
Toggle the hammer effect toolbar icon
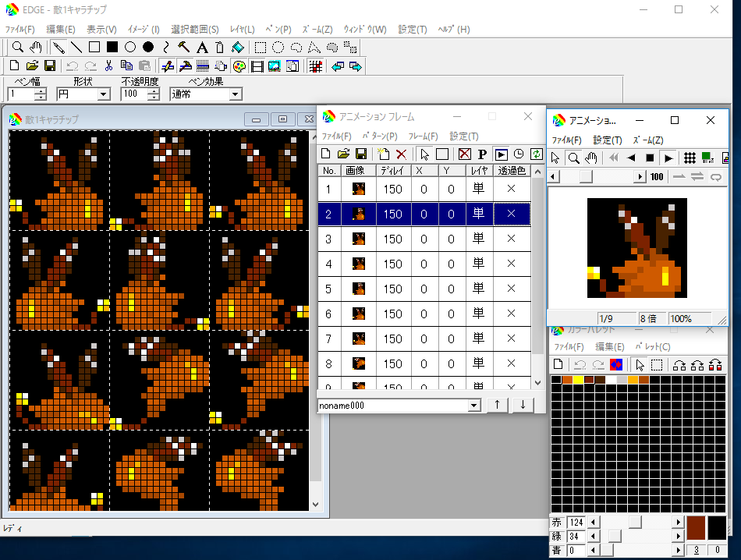[186, 66]
